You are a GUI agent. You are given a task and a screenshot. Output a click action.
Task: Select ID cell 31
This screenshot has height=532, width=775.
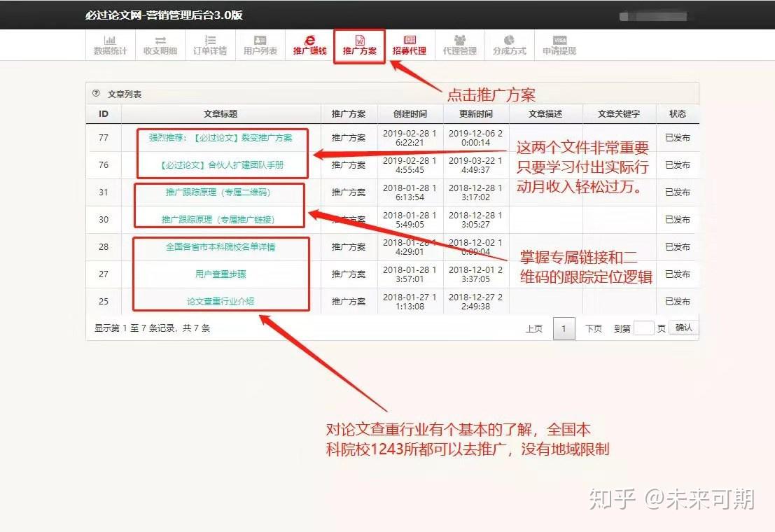[104, 192]
